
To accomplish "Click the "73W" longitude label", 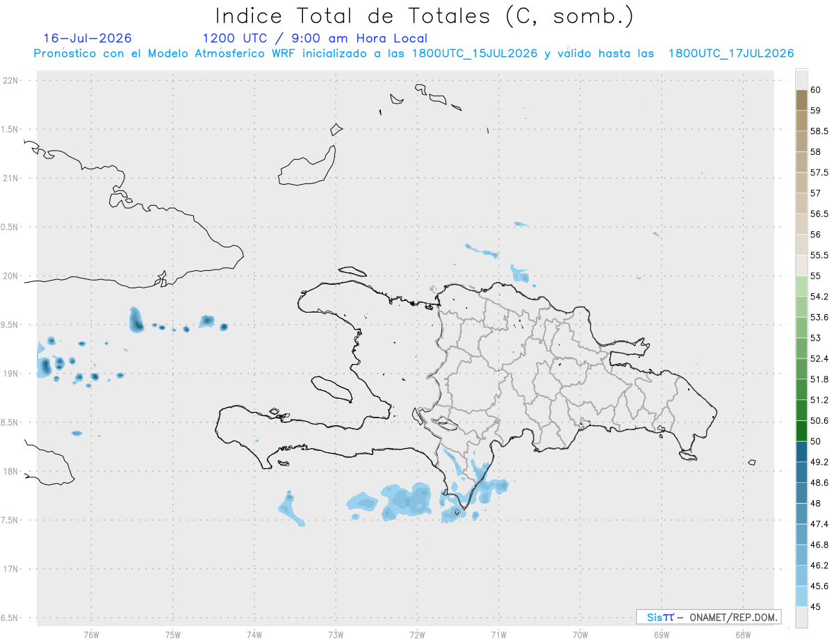I will point(336,636).
